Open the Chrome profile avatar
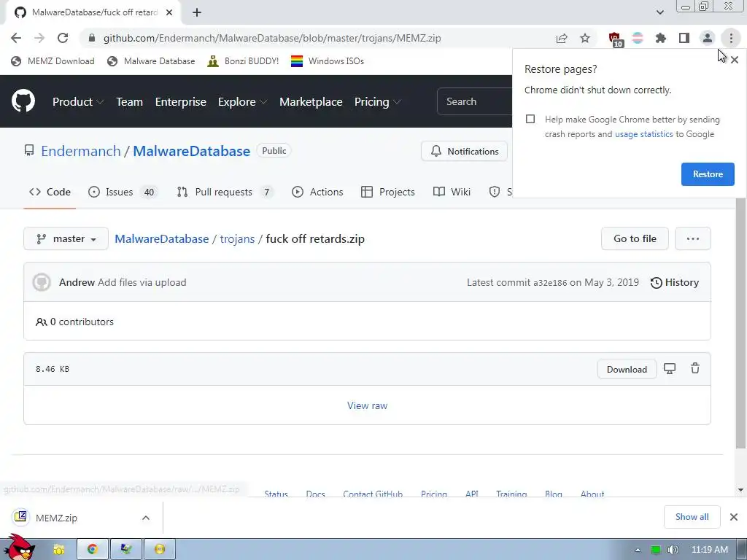Image resolution: width=747 pixels, height=560 pixels. 708,38
